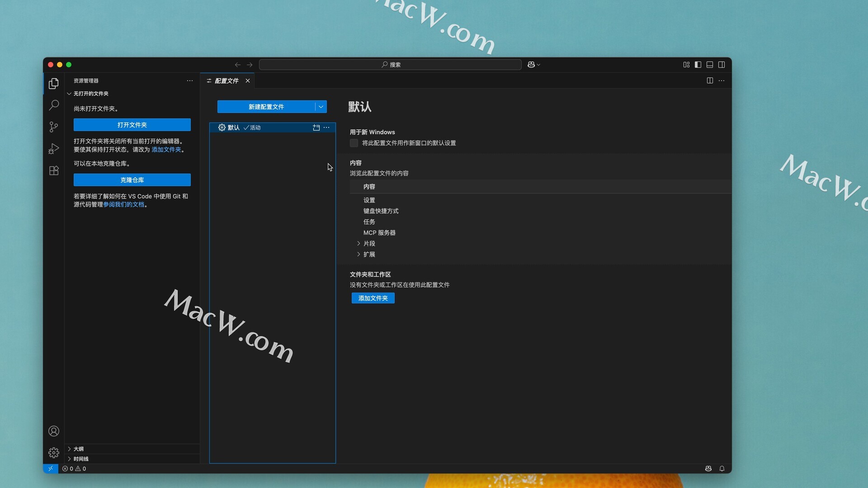
Task: Go back with the left arrow
Action: pos(238,65)
